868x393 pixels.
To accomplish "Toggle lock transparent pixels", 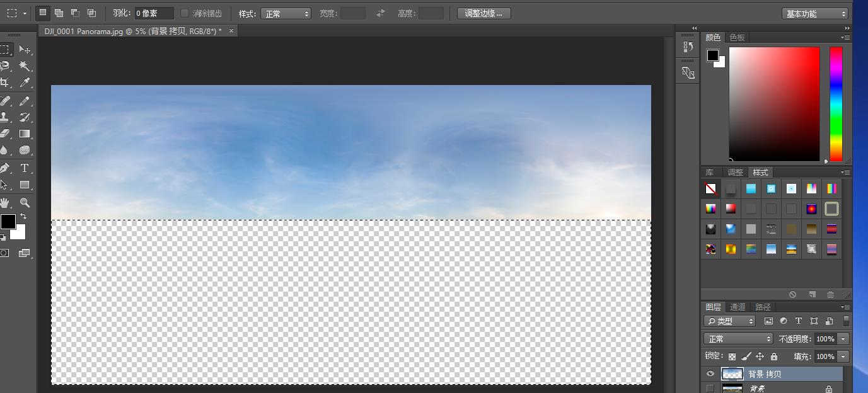I will click(732, 356).
